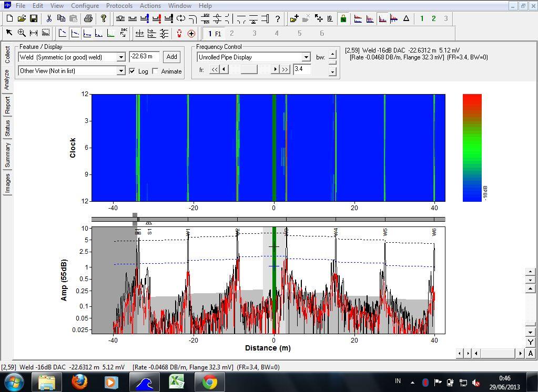Open Excel from the taskbar
The height and width of the screenshot is (392, 538).
177,382
